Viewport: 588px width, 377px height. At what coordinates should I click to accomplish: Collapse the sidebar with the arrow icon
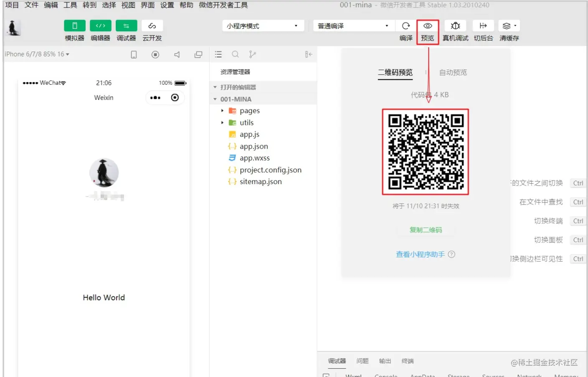click(309, 54)
